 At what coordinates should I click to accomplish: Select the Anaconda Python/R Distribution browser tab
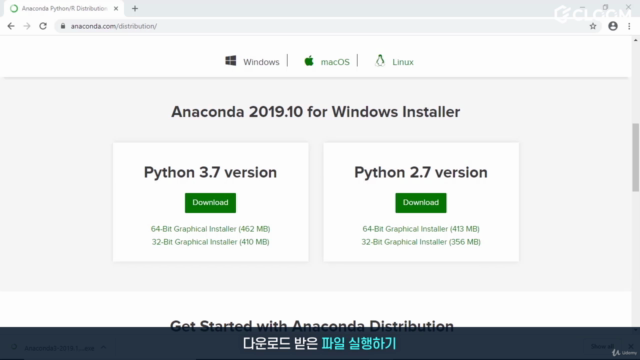pos(64,9)
